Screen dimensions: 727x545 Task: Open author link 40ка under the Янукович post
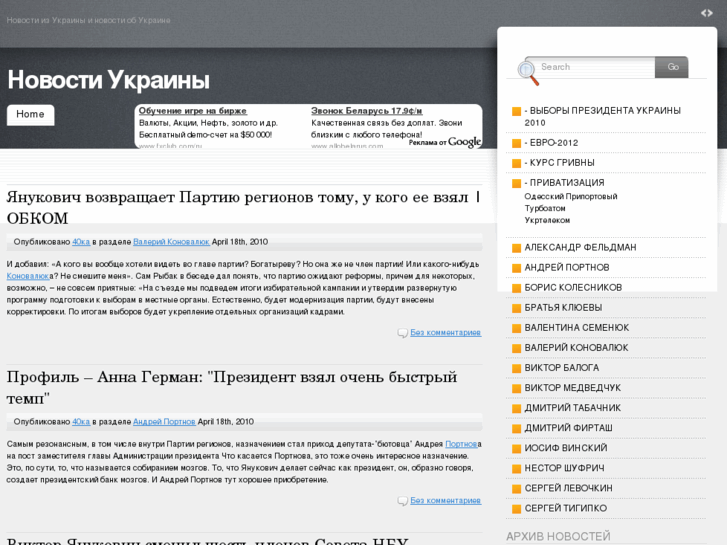click(81, 242)
